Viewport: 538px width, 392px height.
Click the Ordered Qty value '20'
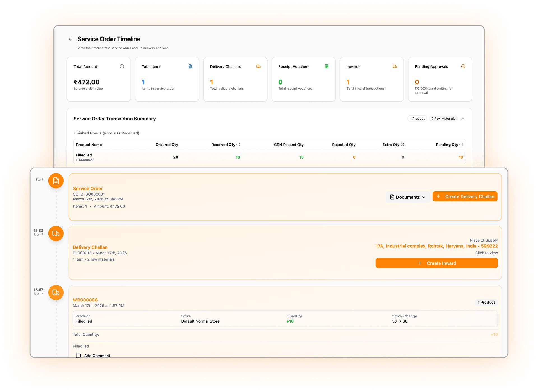click(x=176, y=157)
